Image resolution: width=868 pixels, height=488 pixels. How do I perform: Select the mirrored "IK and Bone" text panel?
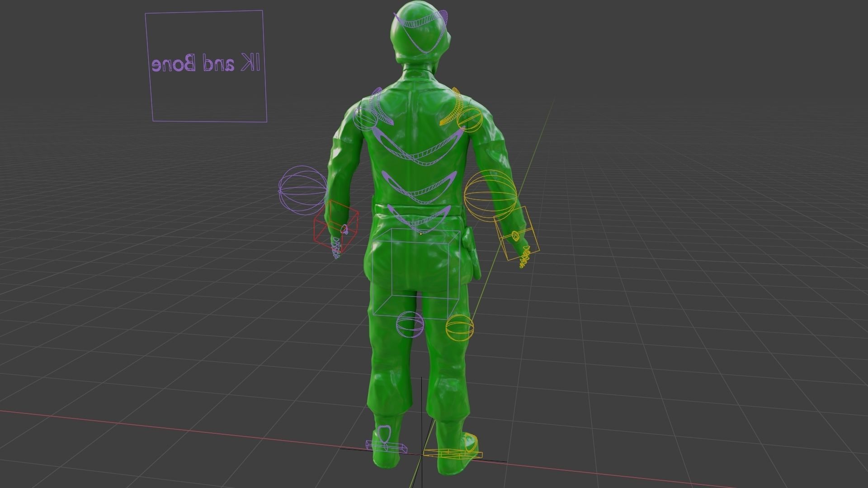click(206, 66)
